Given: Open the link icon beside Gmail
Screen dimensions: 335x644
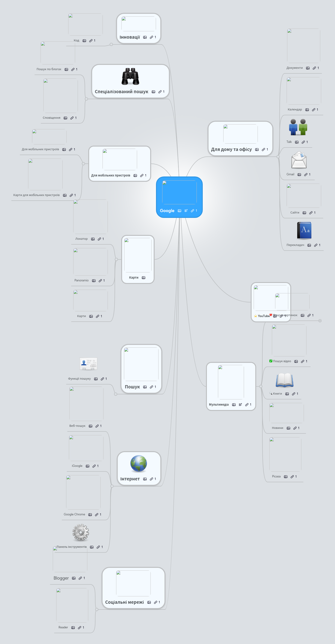Looking at the screenshot, I should (306, 174).
